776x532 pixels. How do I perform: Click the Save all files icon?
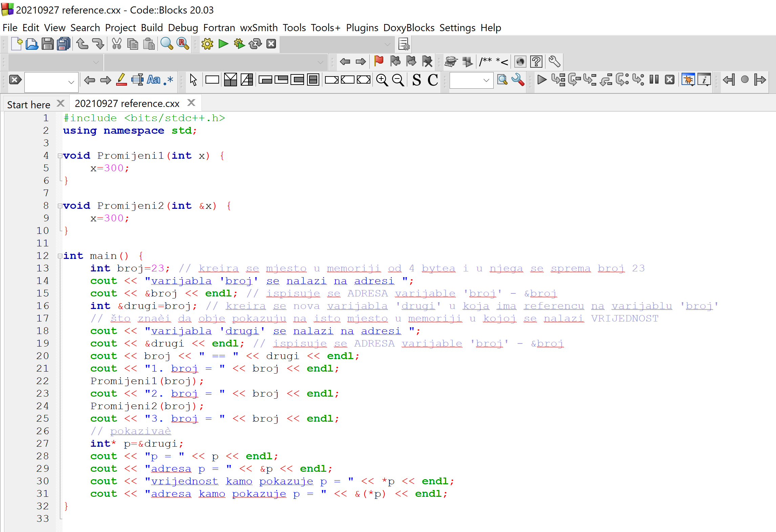[63, 44]
